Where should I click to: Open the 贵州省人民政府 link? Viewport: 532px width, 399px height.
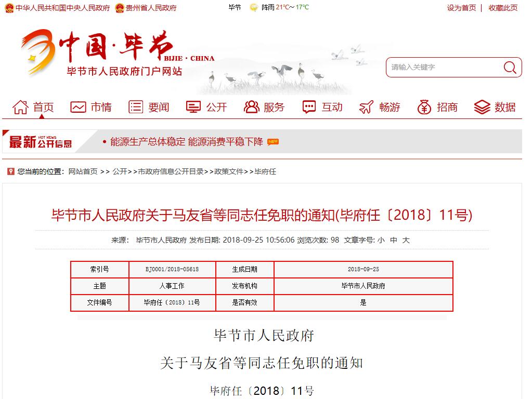(x=151, y=8)
